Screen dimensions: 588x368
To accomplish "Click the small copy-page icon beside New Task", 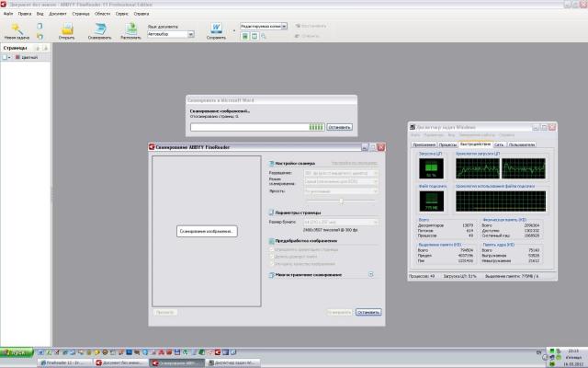I will tap(40, 26).
